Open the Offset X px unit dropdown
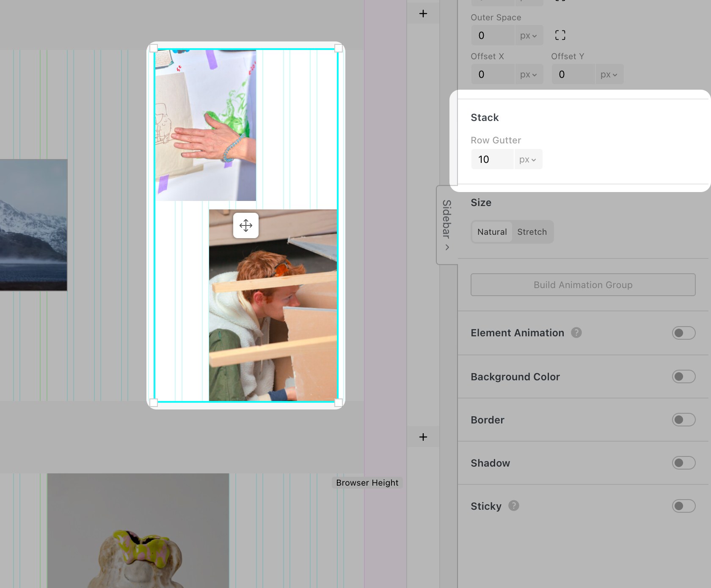711x588 pixels. (529, 74)
